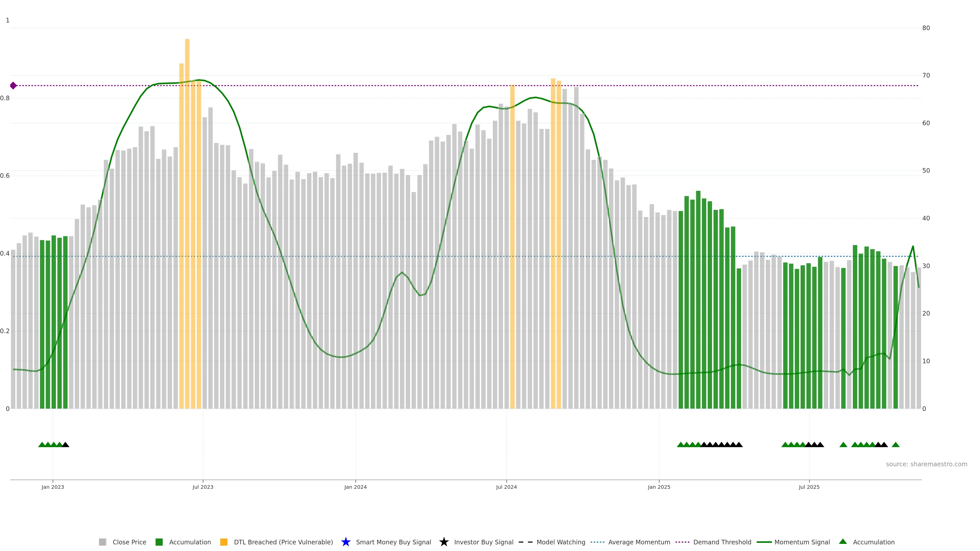The width and height of the screenshot is (980, 551).
Task: Toggle the green square Accumulation legend label
Action: (x=190, y=542)
